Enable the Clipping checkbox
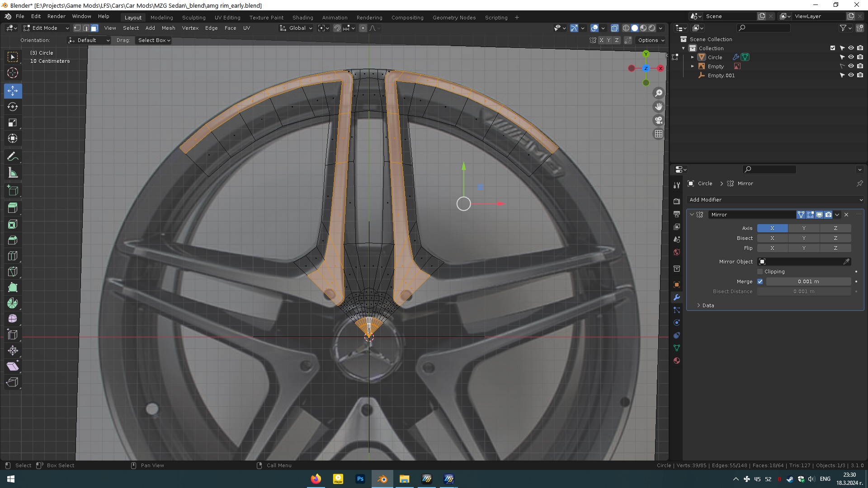 (x=760, y=272)
